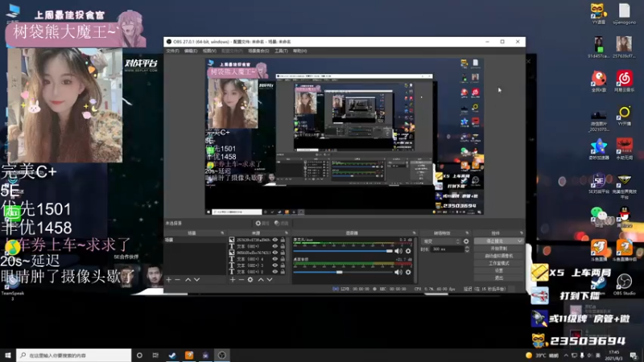The image size is (644, 362).
Task: Click the OBS icon in the taskbar
Action: point(222,355)
